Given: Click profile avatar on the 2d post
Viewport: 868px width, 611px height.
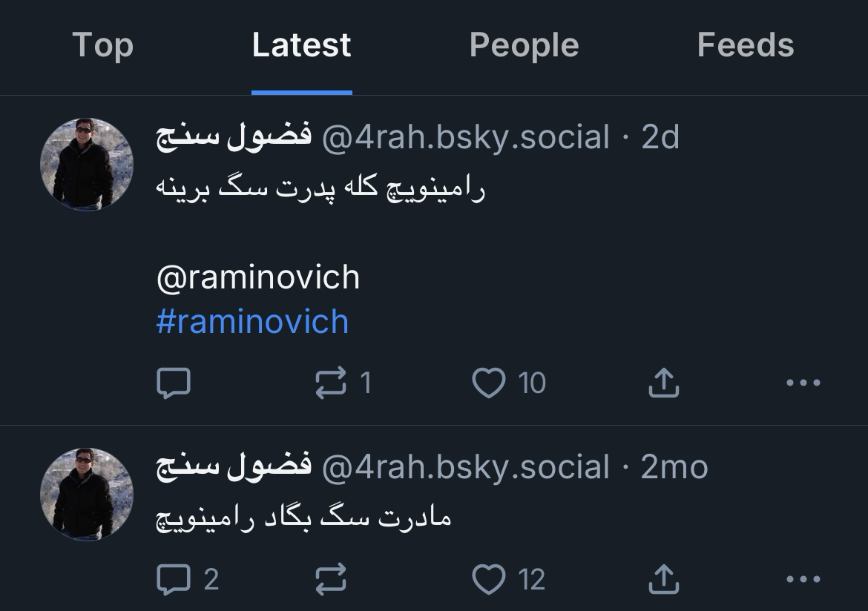Looking at the screenshot, I should [87, 165].
